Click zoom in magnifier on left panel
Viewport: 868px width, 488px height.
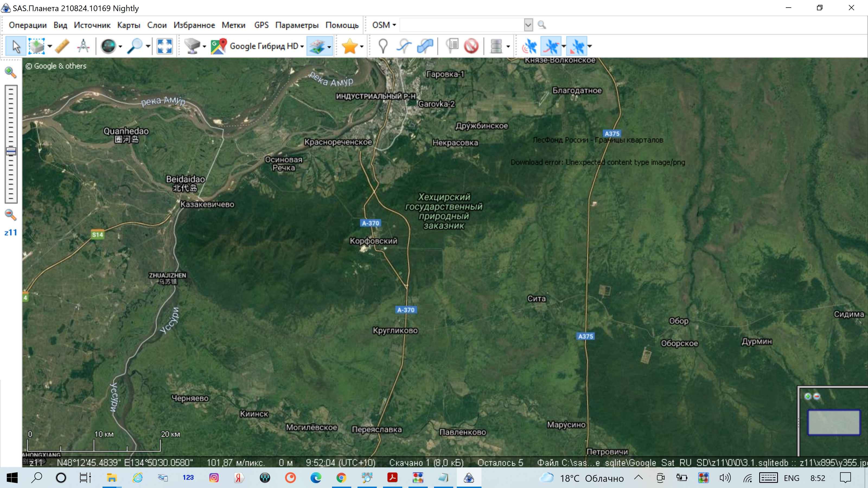11,72
